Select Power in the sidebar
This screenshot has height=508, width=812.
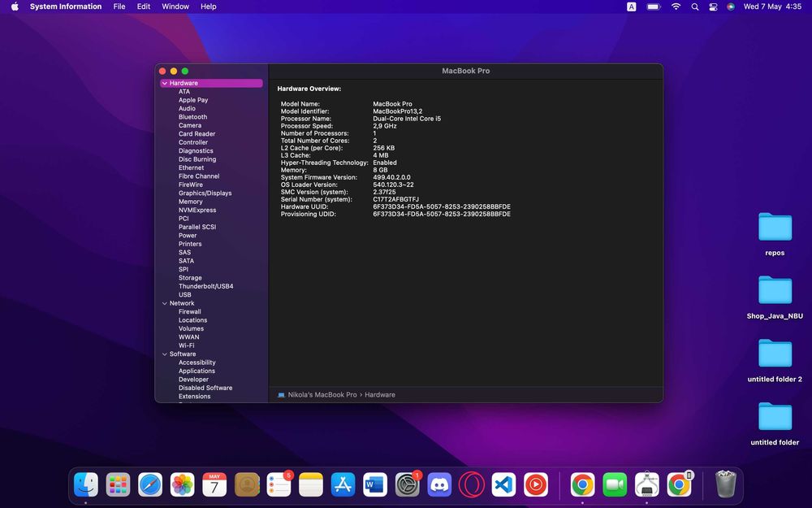(x=188, y=236)
